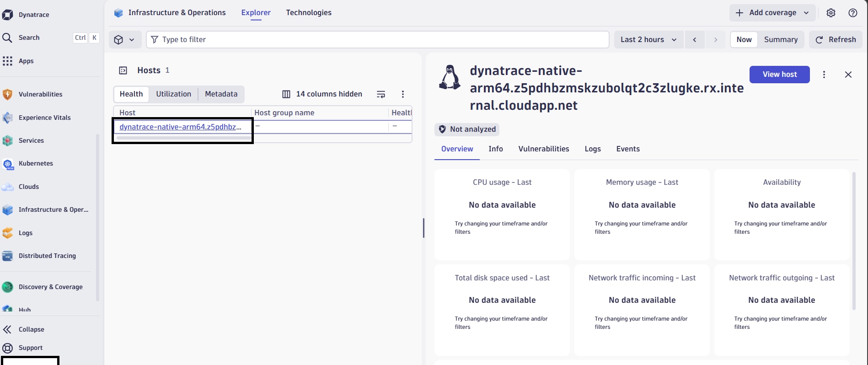Click the Infrastructure & Operations cube icon in header
Viewport: 868px width, 365px height.
(118, 13)
